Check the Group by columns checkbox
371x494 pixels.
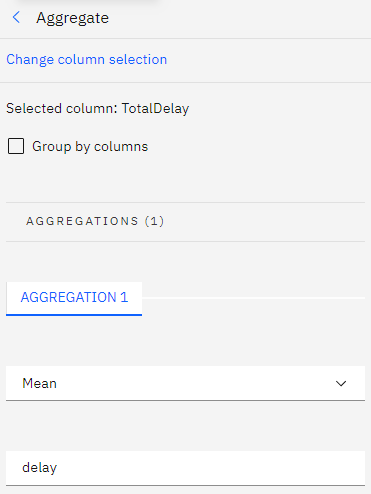click(x=16, y=146)
